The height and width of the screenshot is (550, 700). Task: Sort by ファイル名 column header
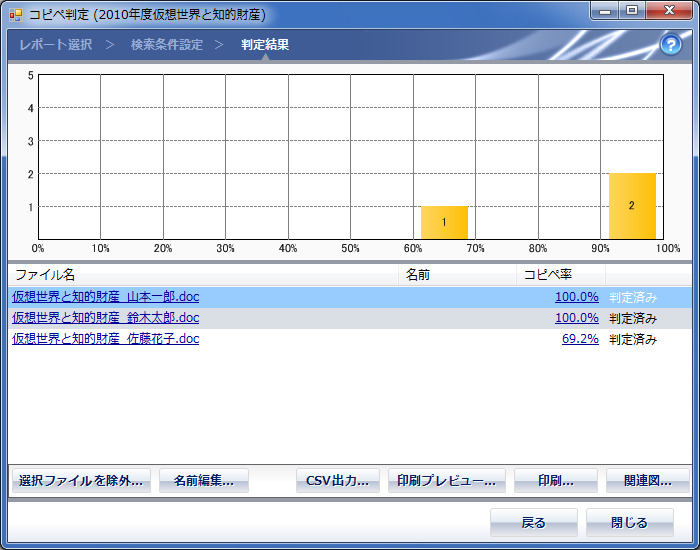203,275
